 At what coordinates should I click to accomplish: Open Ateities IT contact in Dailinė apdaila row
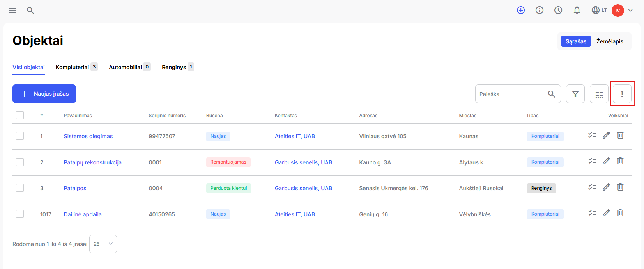click(295, 214)
